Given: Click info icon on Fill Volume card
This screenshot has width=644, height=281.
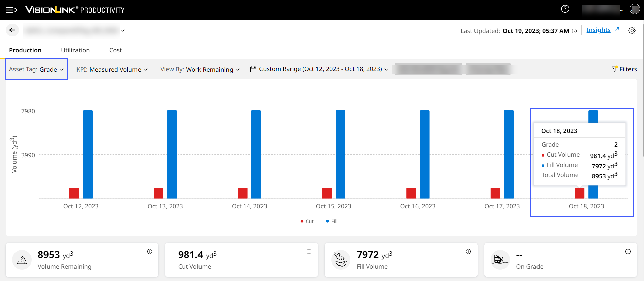Looking at the screenshot, I should (x=468, y=252).
